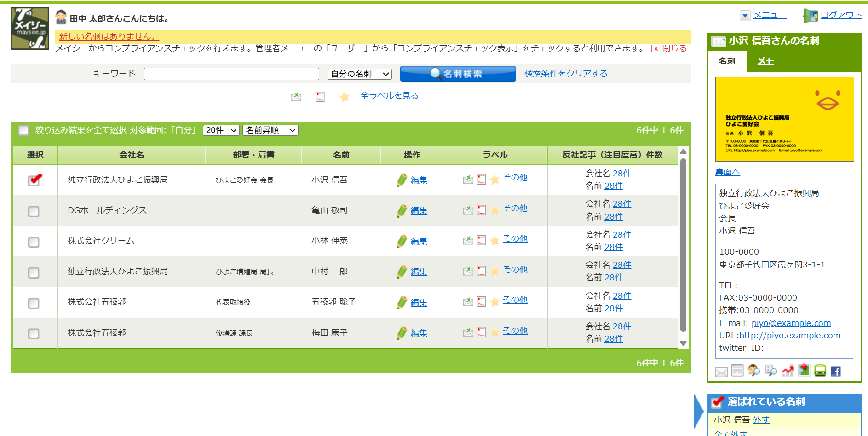
Task: Open the 全ラベルを見る link
Action: (390, 95)
